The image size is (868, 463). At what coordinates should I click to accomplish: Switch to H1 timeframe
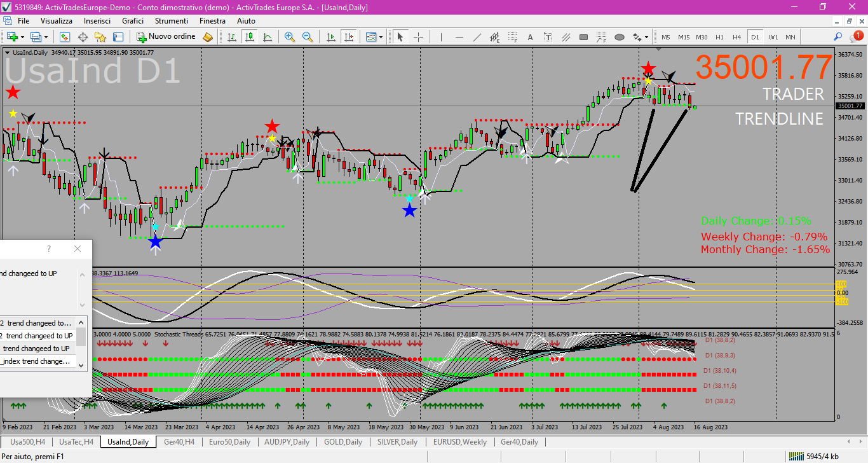pos(719,37)
